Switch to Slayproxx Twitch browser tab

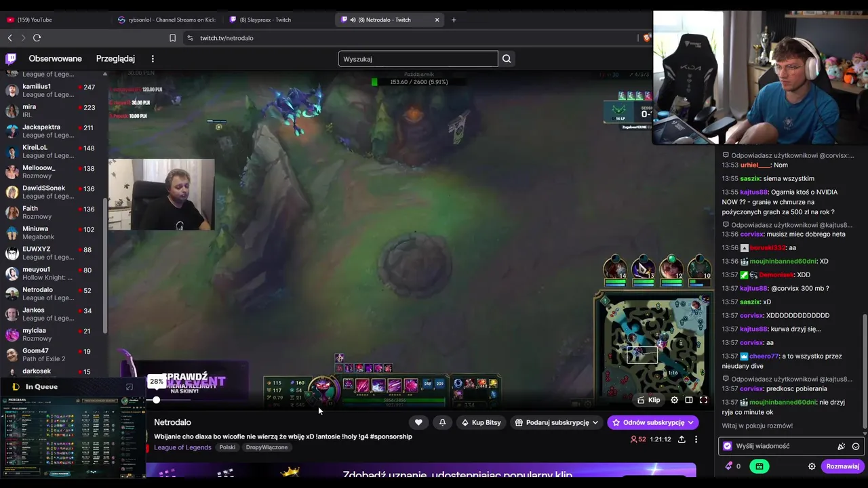tap(278, 20)
